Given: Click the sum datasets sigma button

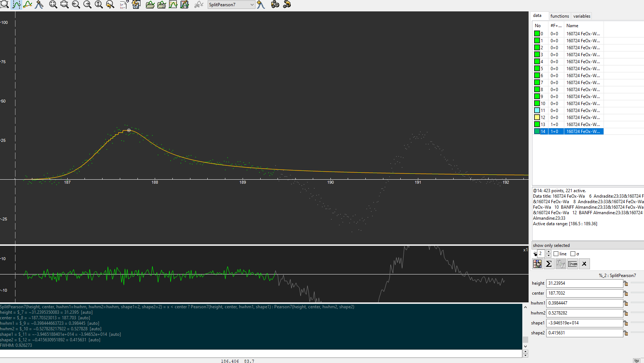Looking at the screenshot, I should [549, 264].
